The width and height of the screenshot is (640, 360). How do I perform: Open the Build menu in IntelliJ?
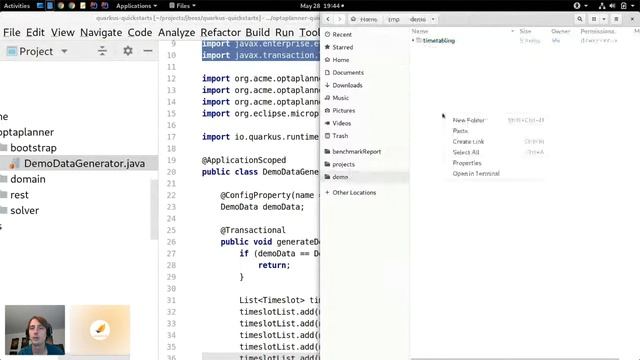click(258, 32)
